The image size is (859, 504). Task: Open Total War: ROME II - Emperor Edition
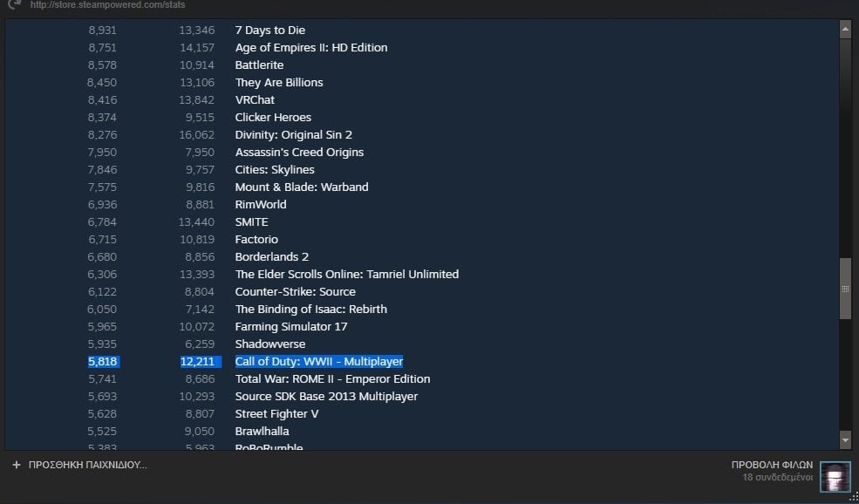pyautogui.click(x=332, y=379)
